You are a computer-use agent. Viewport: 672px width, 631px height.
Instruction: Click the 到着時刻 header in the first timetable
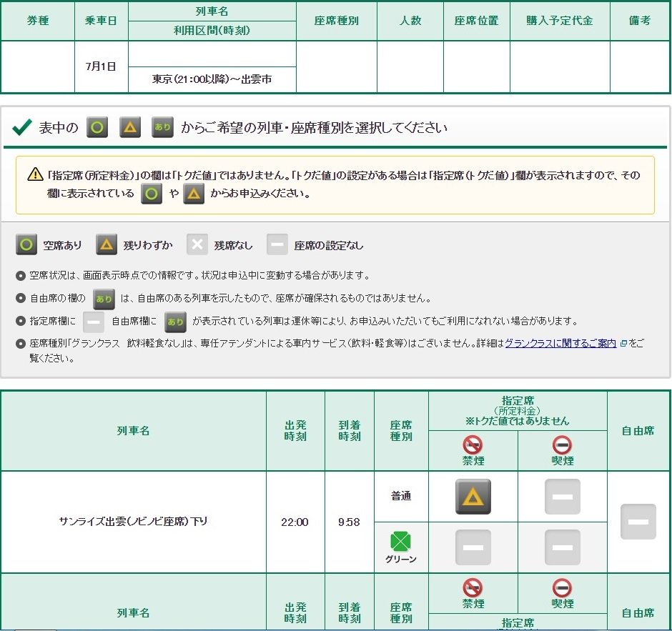(x=350, y=430)
